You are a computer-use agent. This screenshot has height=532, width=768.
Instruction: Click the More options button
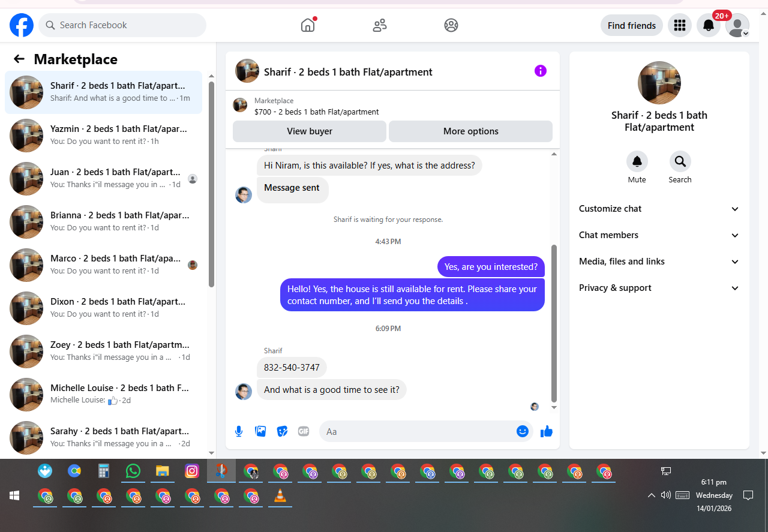click(471, 131)
